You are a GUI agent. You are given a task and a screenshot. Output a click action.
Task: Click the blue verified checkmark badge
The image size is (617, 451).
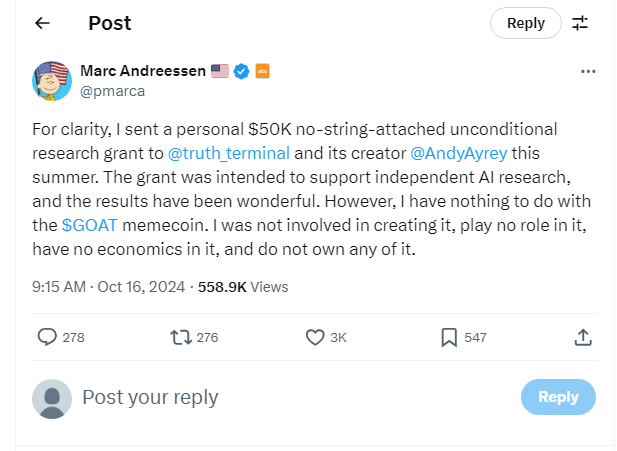click(x=241, y=72)
